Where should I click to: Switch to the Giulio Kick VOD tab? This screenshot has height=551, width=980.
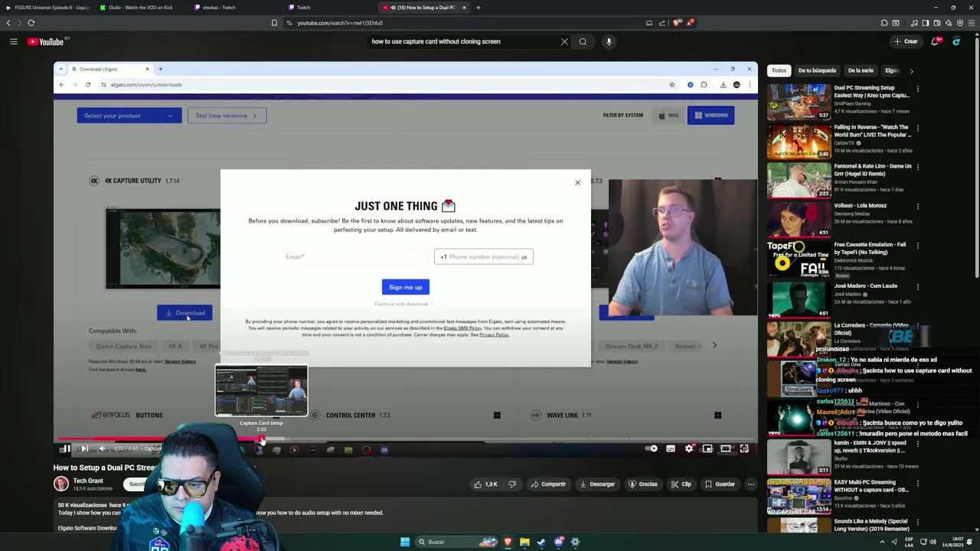click(x=142, y=8)
